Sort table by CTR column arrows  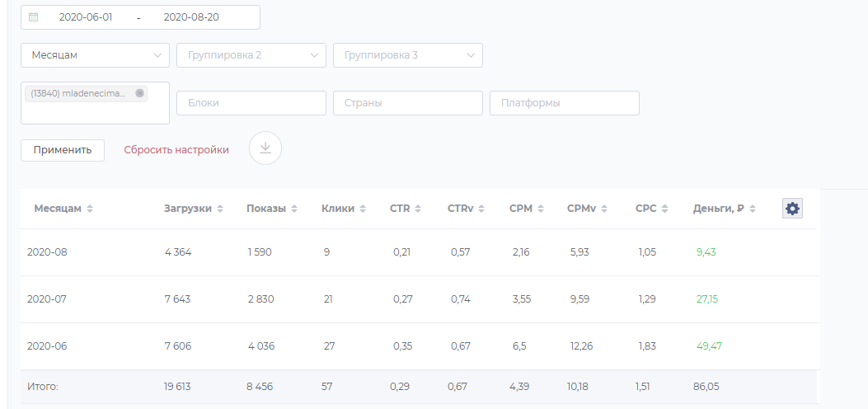tap(418, 209)
